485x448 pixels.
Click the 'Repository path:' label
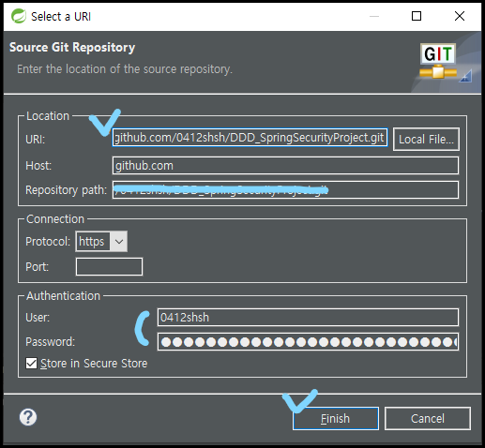[x=66, y=190]
